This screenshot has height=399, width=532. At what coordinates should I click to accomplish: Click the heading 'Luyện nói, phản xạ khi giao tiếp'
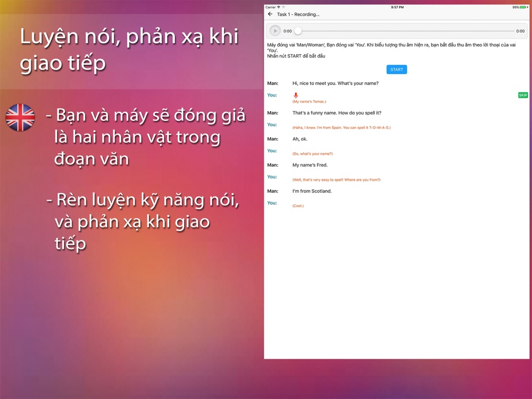tap(129, 49)
